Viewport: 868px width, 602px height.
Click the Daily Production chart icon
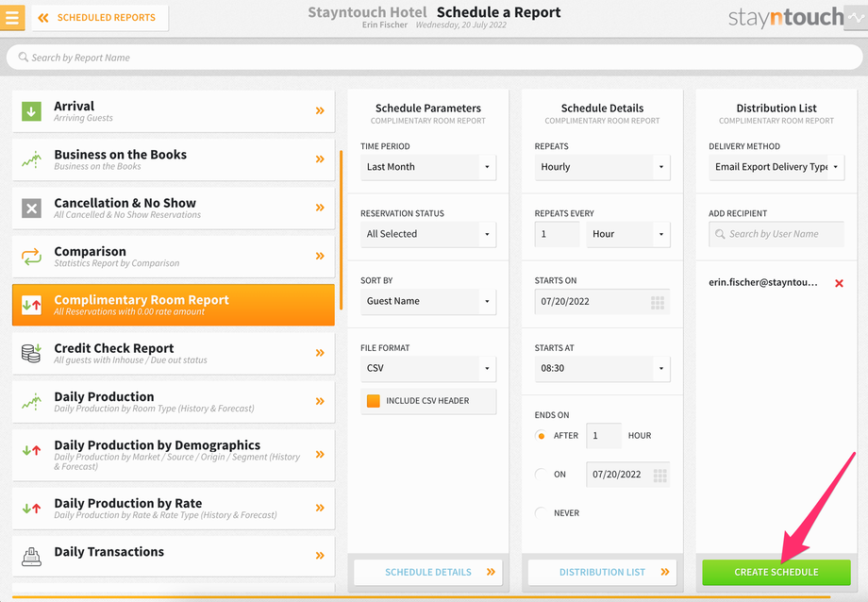click(31, 402)
